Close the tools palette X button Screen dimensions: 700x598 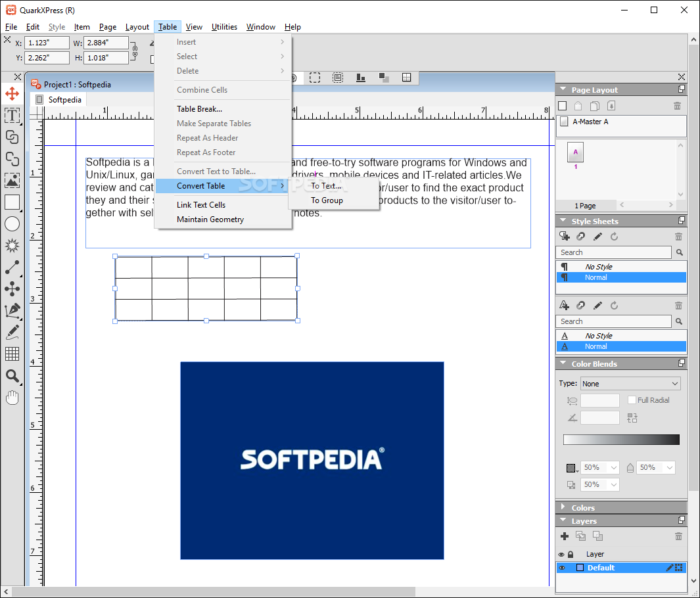[17, 77]
